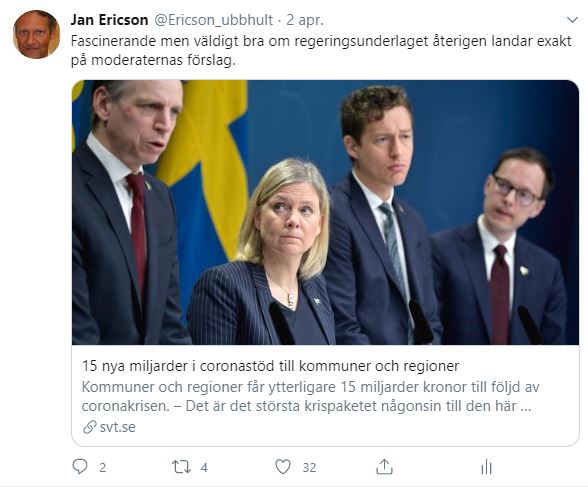
Task: Click the reply speech bubble icon
Action: click(80, 467)
